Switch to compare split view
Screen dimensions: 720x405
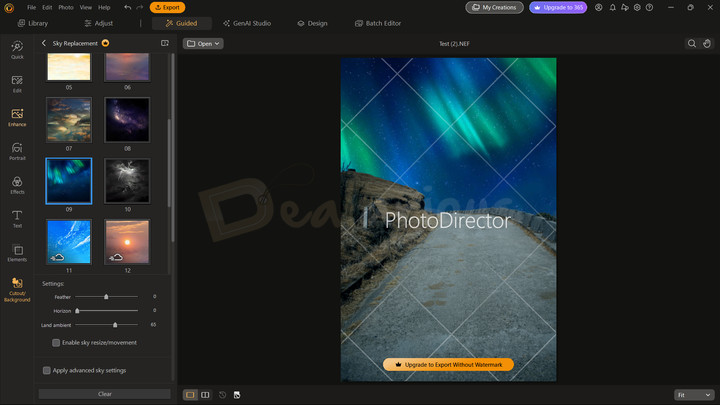coord(205,395)
